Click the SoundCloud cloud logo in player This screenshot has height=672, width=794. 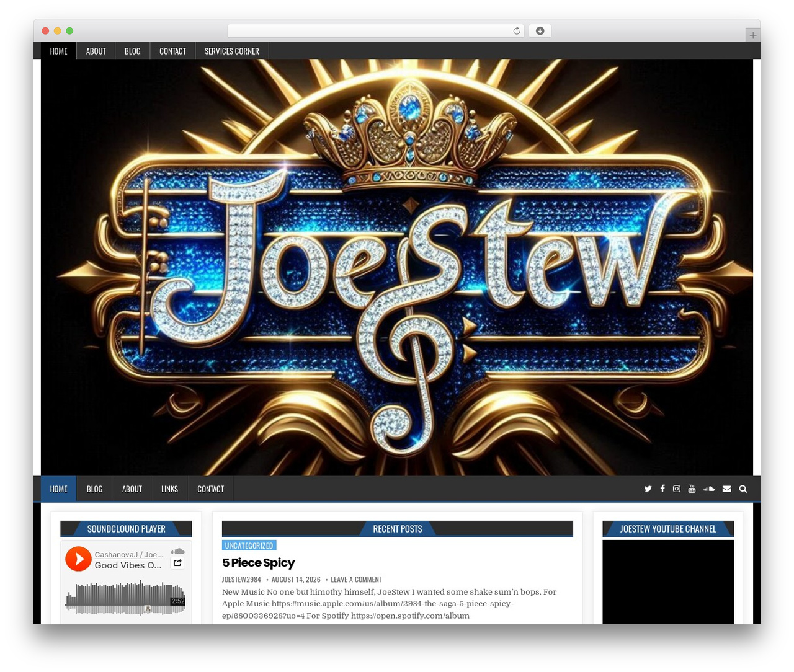click(178, 551)
